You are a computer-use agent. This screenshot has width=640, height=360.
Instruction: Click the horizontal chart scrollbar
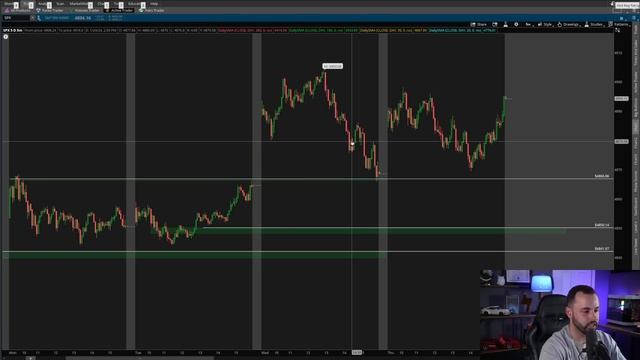[139, 358]
